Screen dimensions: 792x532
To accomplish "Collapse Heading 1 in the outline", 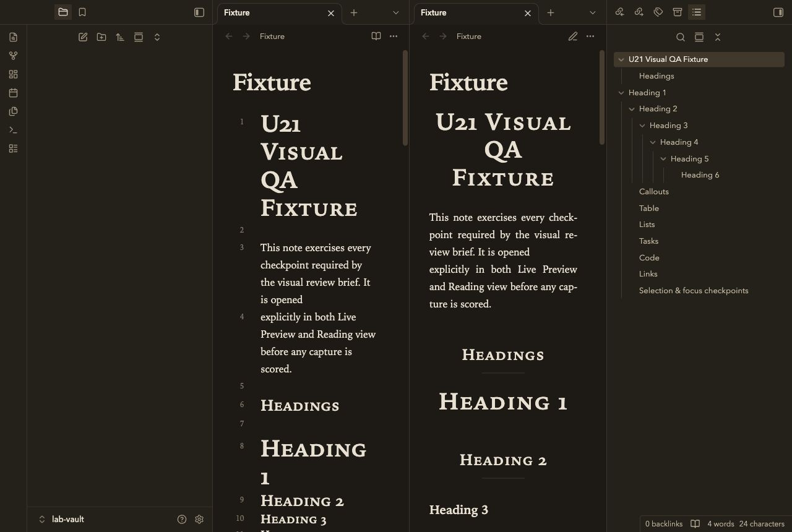I will pos(621,93).
